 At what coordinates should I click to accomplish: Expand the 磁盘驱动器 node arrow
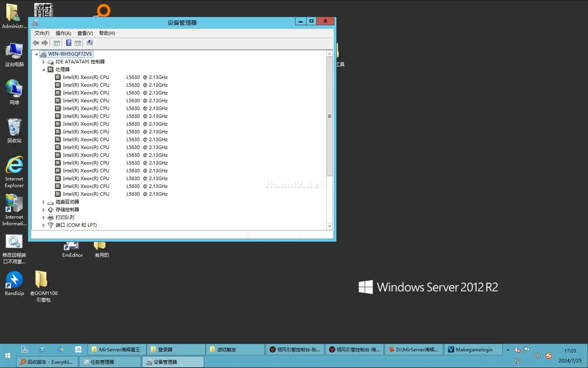pos(44,202)
